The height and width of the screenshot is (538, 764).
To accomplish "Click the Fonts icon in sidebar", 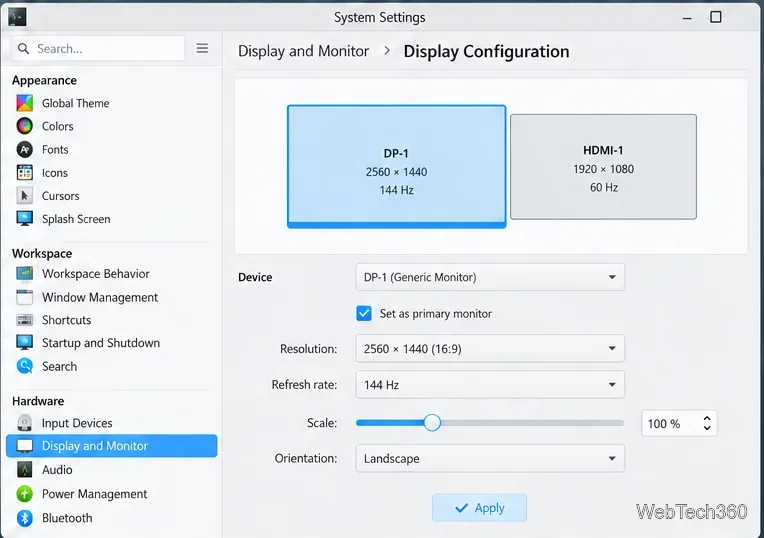I will (24, 149).
